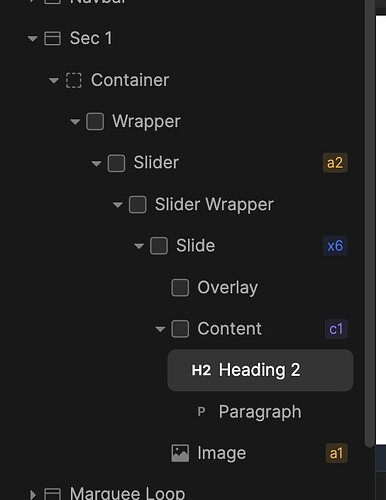This screenshot has height=500, width=386.
Task: Collapse the Container node arrow
Action: tap(54, 80)
